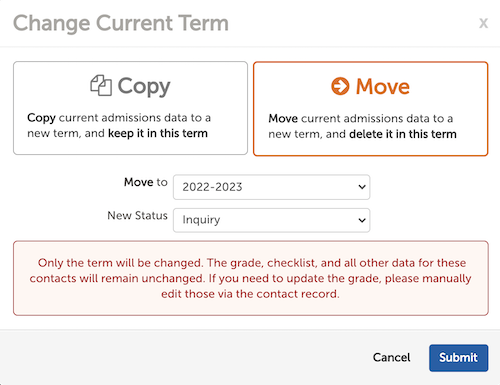Select the Copy option card
500x385 pixels.
pos(130,108)
